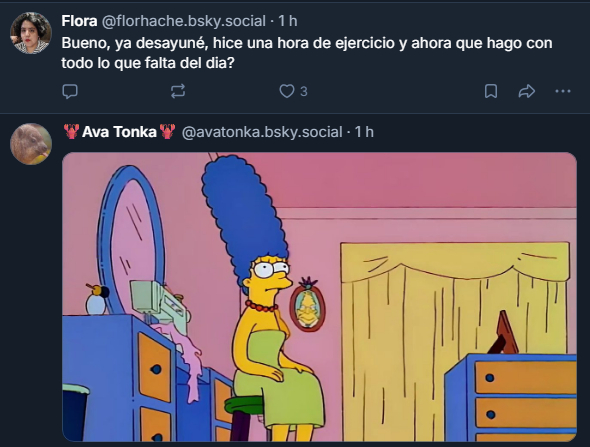Bookmark Flora's post
590x447 pixels.
491,91
